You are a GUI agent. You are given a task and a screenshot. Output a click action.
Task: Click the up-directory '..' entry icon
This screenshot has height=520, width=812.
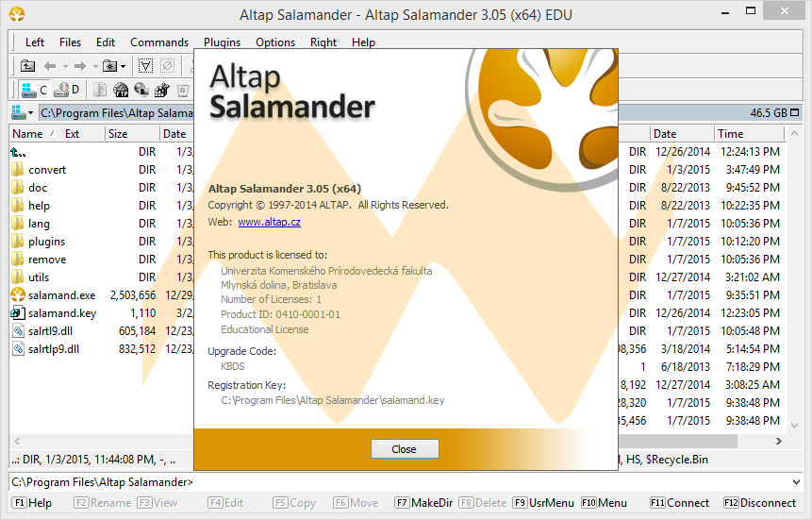(x=18, y=152)
